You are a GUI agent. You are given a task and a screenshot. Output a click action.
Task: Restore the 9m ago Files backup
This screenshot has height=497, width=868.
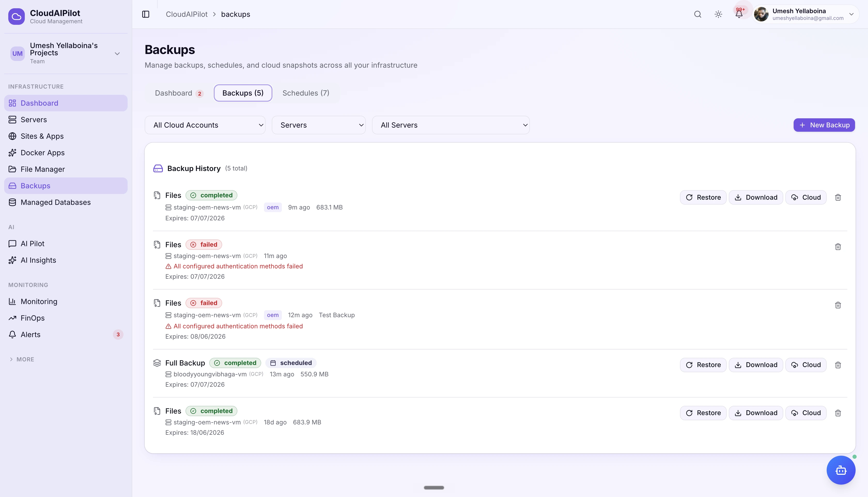pos(703,197)
